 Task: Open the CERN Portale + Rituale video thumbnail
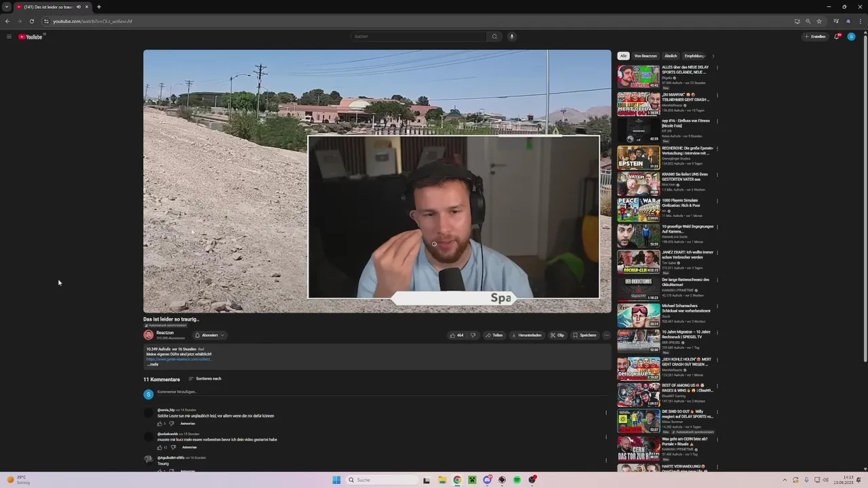click(x=638, y=448)
